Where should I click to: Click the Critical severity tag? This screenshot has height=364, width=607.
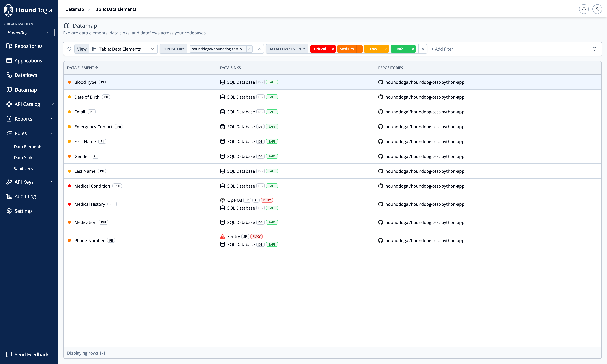point(320,49)
